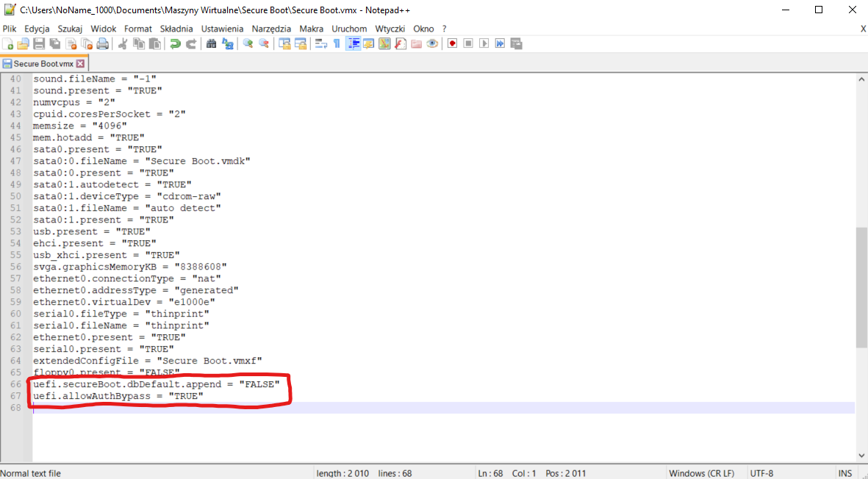Click Windows (CR LF) in status bar
The width and height of the screenshot is (868, 479).
coord(701,473)
